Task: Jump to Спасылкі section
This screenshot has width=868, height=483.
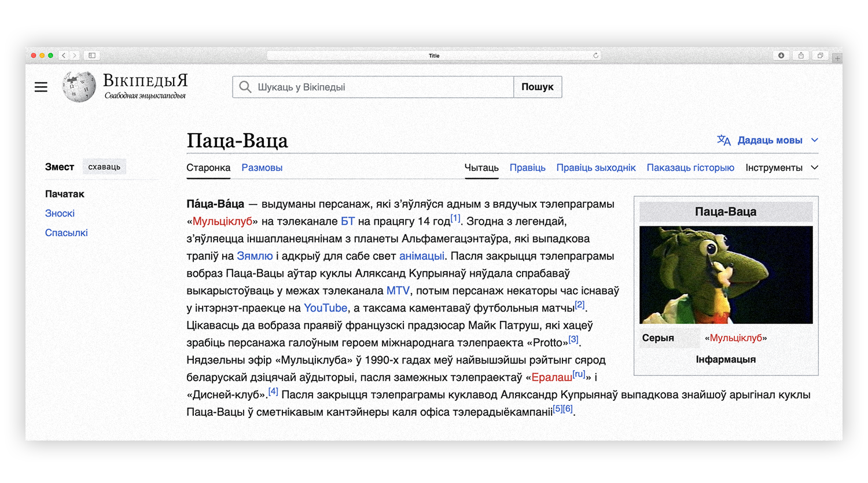Action: click(x=67, y=233)
